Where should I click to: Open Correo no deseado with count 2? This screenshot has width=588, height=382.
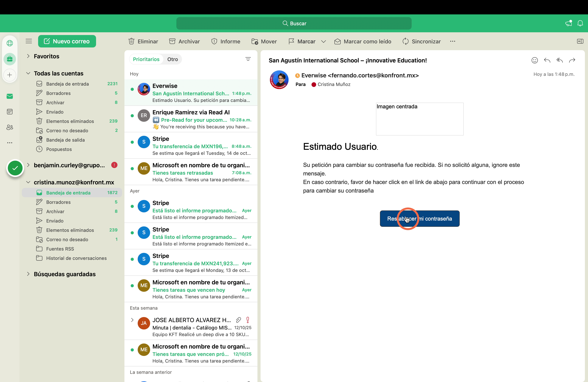72,131
